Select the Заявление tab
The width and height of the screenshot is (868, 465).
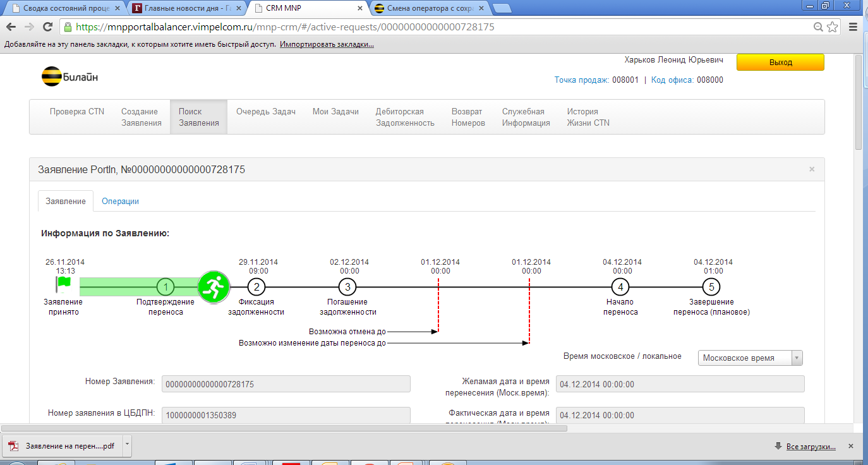(66, 201)
